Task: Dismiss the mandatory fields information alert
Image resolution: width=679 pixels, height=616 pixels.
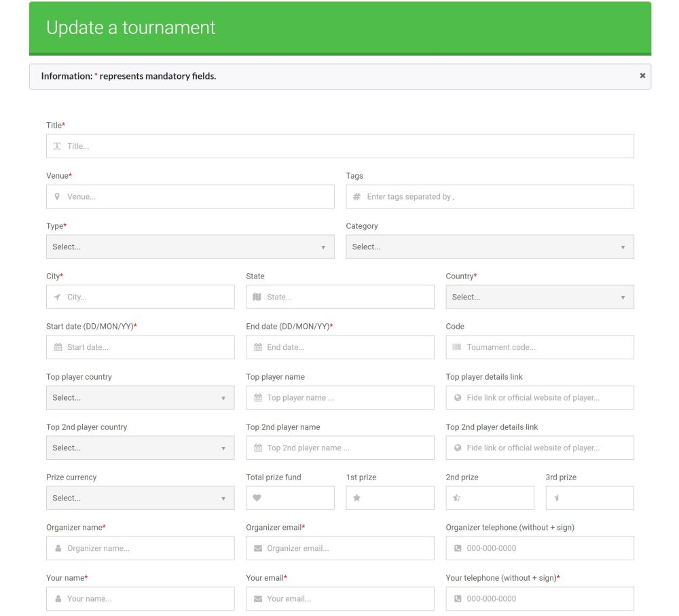Action: pyautogui.click(x=642, y=76)
